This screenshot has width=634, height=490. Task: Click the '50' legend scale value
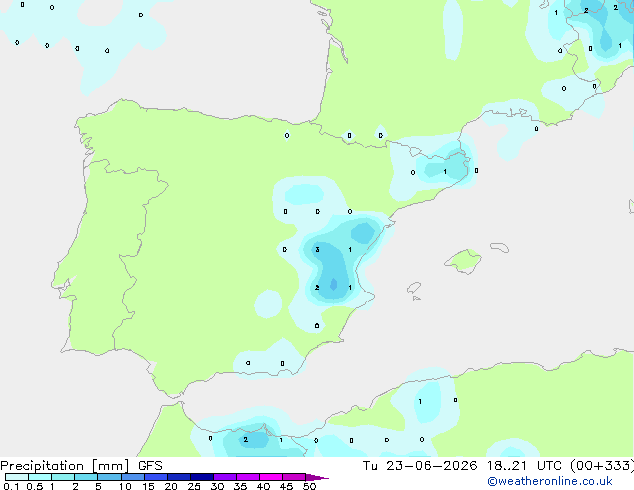(309, 486)
